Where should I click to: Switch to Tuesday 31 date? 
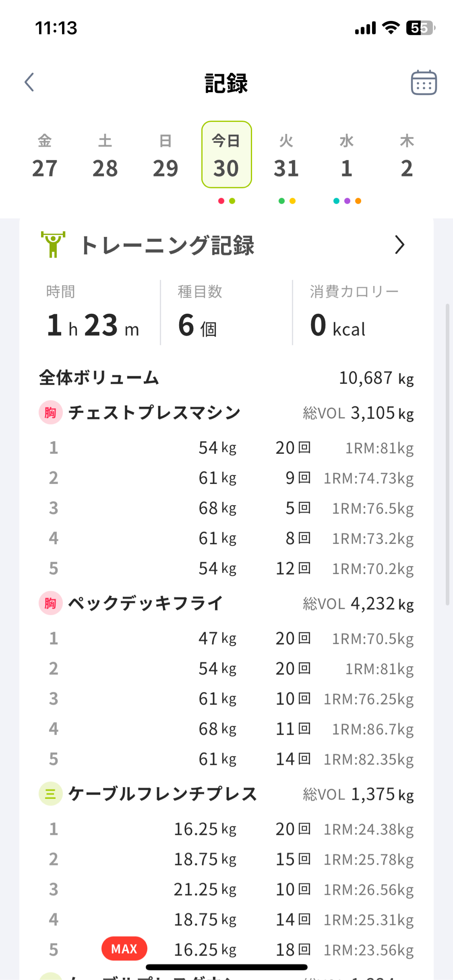coord(286,156)
